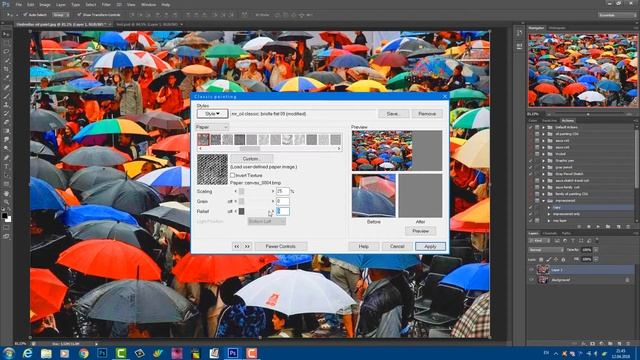Collapse the impressionist action set
The height and width of the screenshot is (360, 640).
coord(543,201)
